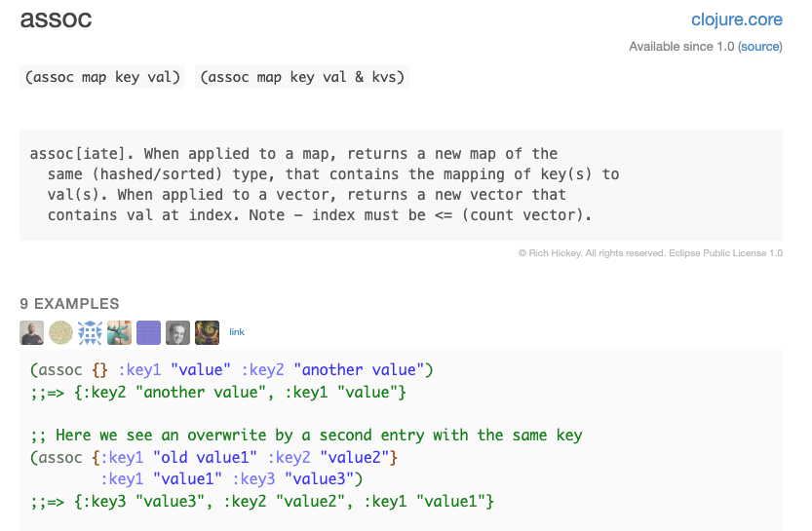Click the colorful fractal spiral avatar

click(207, 332)
